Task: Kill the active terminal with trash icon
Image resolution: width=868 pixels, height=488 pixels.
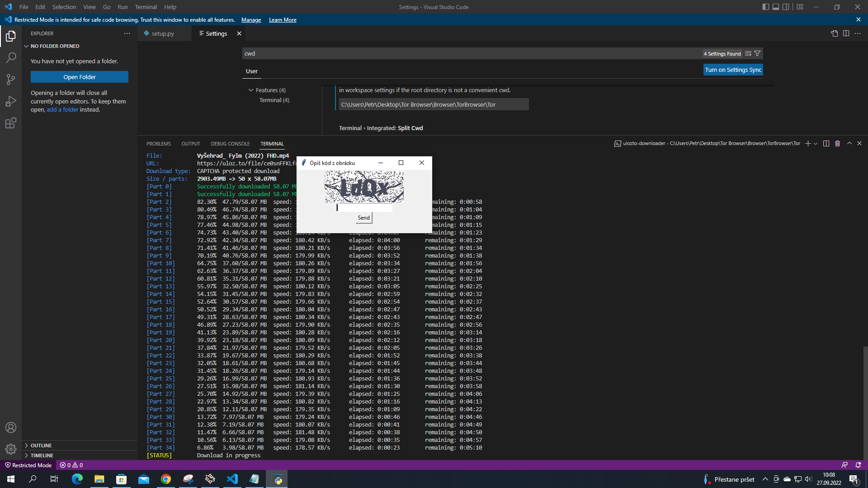Action: click(837, 143)
